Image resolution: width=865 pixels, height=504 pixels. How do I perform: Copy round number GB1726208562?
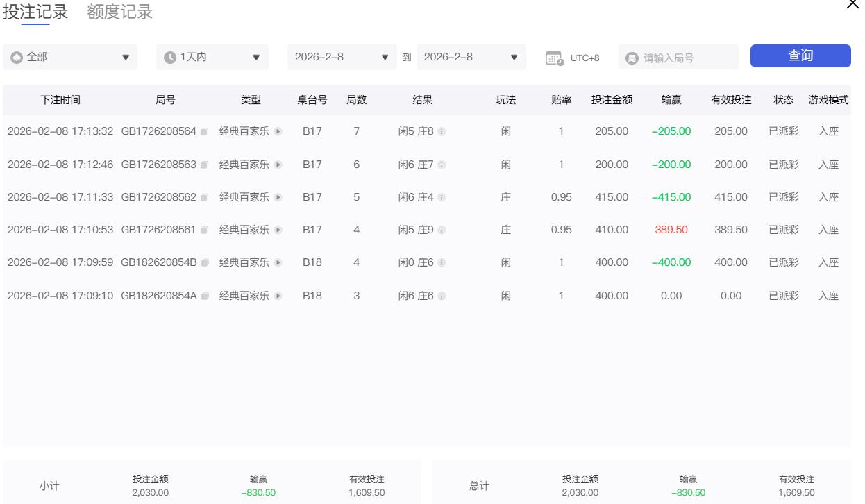pyautogui.click(x=204, y=198)
